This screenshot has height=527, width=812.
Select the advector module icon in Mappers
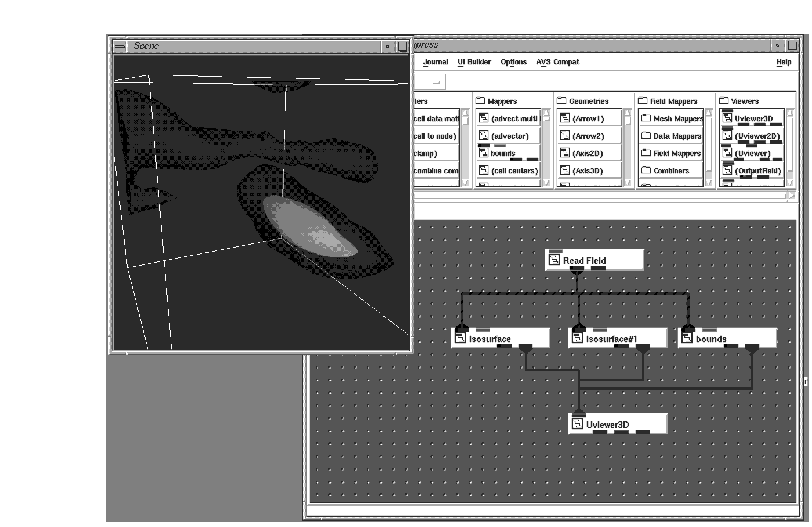[483, 136]
